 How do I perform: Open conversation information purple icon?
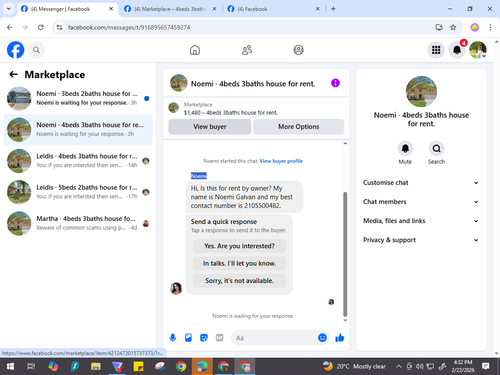(335, 83)
